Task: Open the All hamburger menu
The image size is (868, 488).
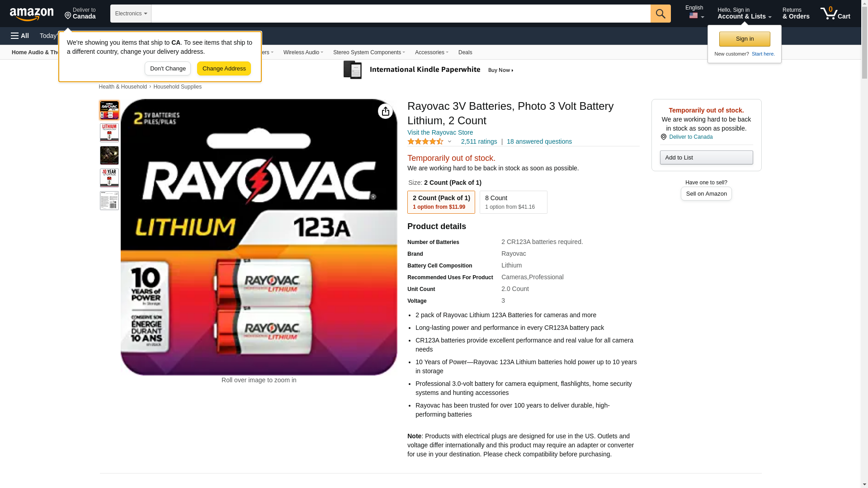Action: point(20,36)
